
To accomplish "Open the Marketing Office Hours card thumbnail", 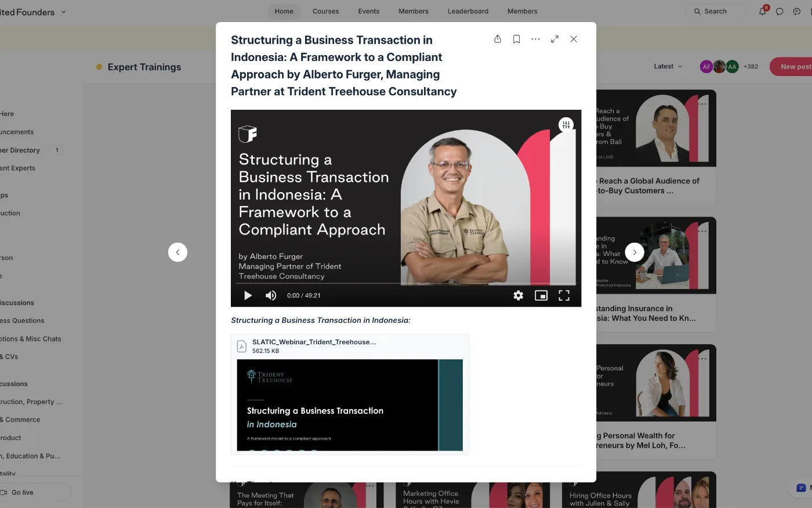I will coord(473,495).
